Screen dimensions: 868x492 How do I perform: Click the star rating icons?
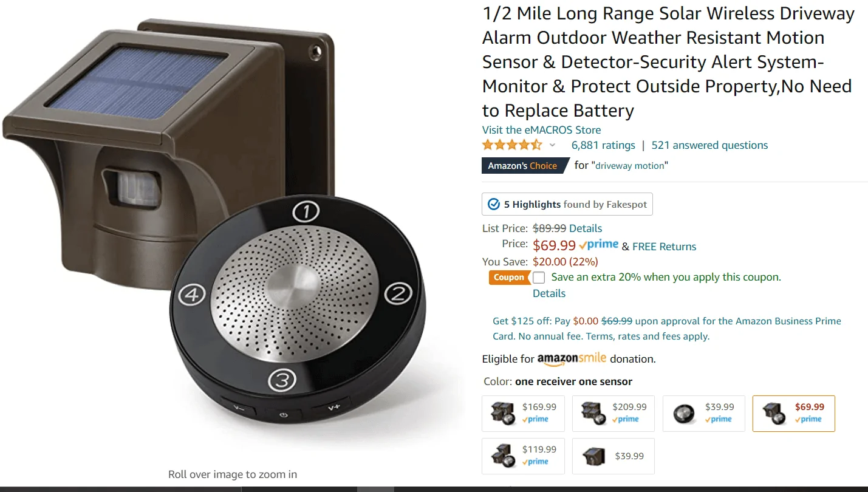tap(512, 145)
